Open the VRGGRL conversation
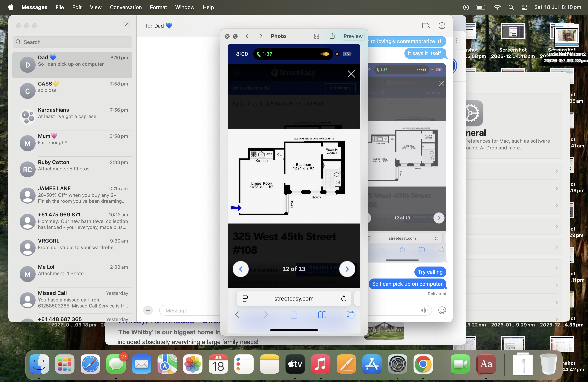Viewport: 588px width, 382px height. [72, 248]
